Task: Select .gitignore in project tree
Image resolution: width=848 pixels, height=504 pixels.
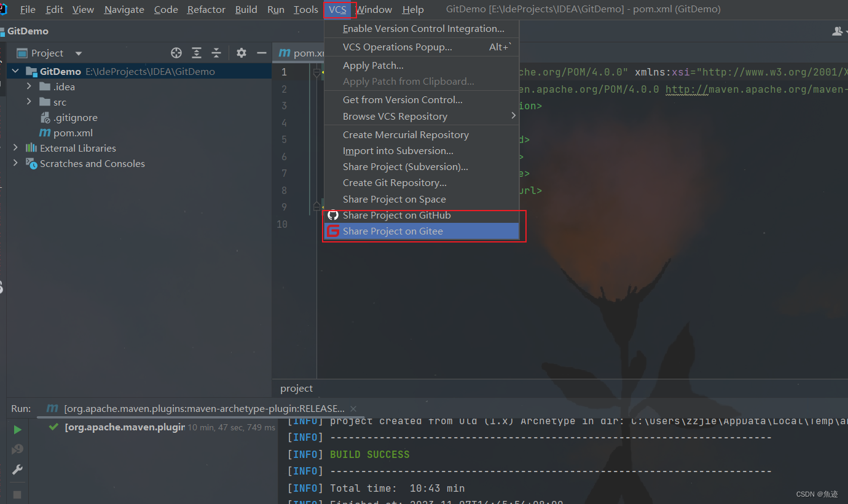Action: (x=75, y=117)
